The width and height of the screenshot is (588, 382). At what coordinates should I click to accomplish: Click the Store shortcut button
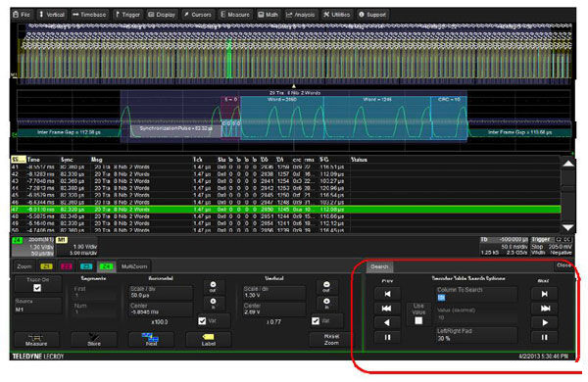(x=94, y=340)
